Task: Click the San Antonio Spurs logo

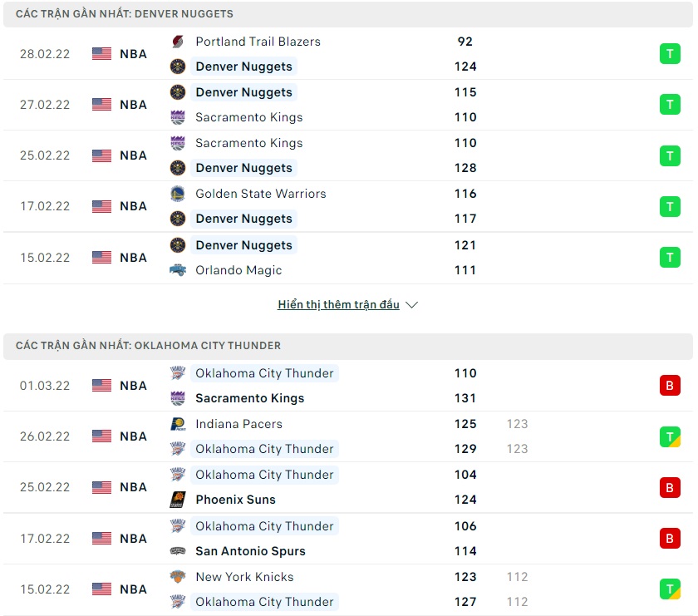Action: 177,551
